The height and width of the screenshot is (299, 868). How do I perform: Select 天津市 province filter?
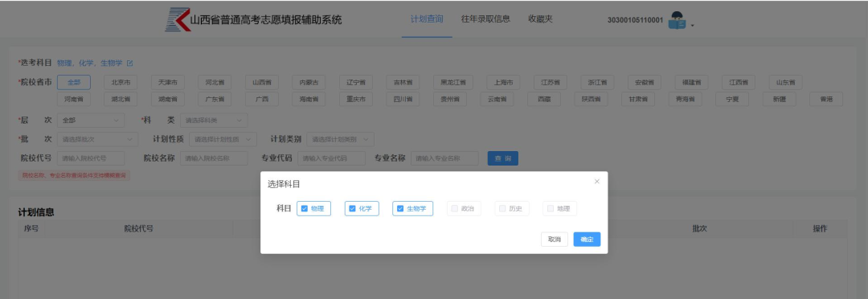click(168, 83)
